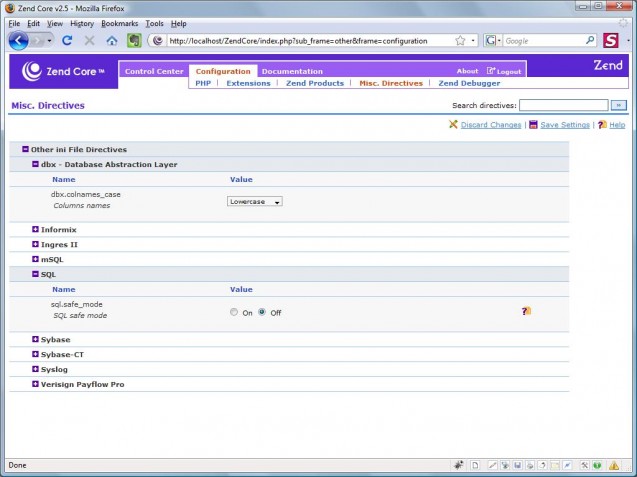Click the Forward navigation arrow
637x477 pixels.
tap(37, 41)
